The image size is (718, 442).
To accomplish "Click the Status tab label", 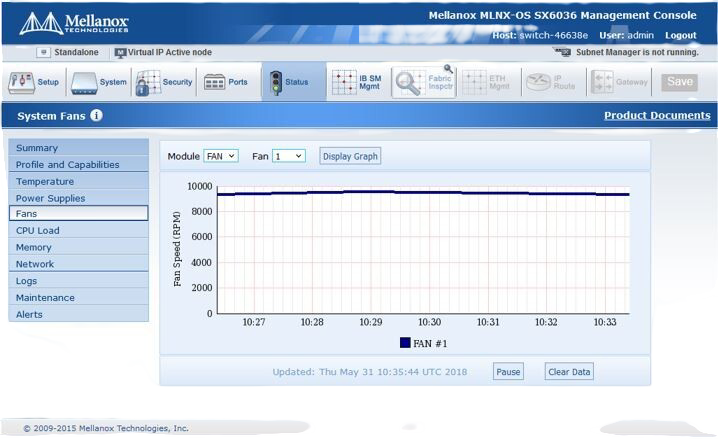I will [x=297, y=82].
